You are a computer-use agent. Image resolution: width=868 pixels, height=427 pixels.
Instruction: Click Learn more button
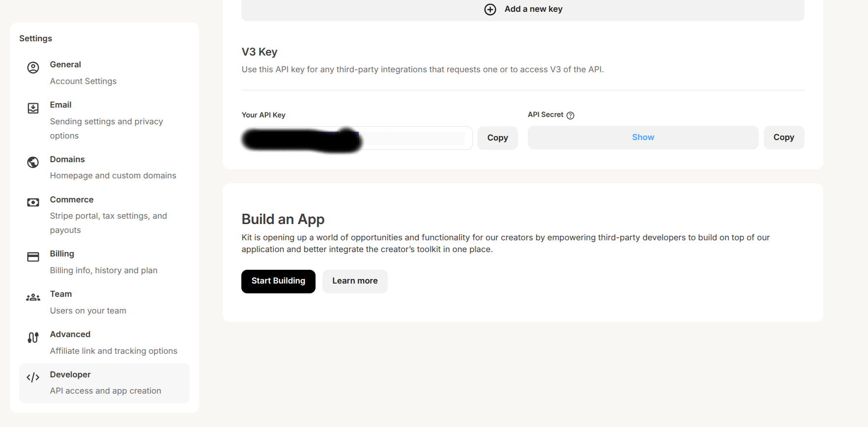[355, 281]
